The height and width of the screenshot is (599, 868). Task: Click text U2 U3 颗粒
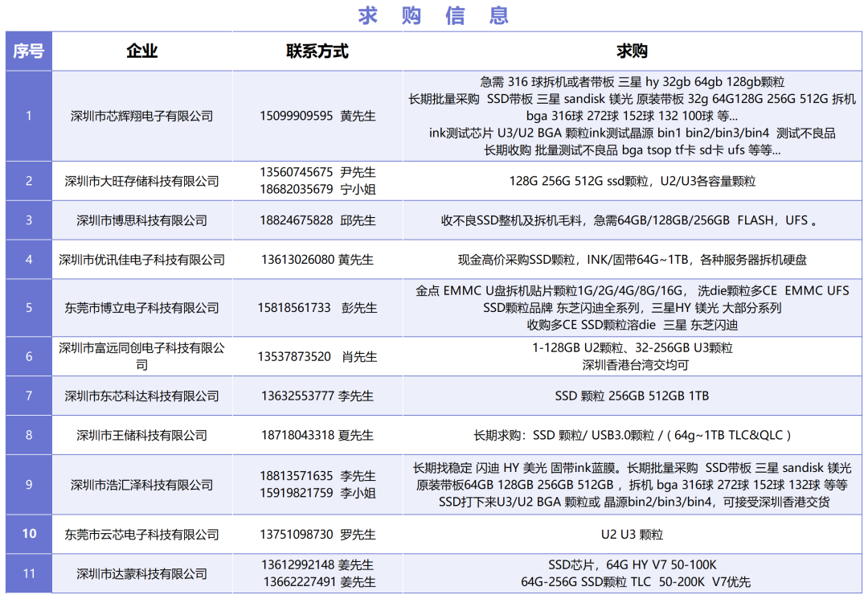[633, 535]
